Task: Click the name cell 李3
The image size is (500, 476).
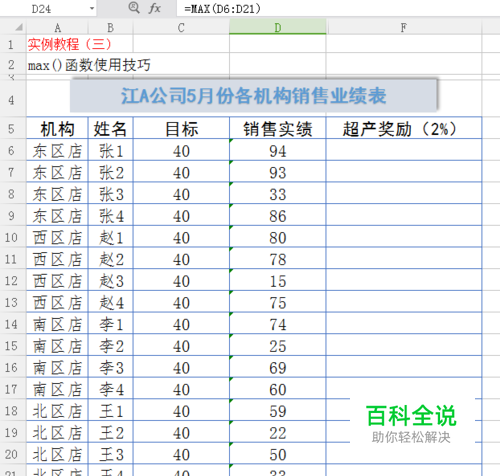Action: pyautogui.click(x=111, y=367)
